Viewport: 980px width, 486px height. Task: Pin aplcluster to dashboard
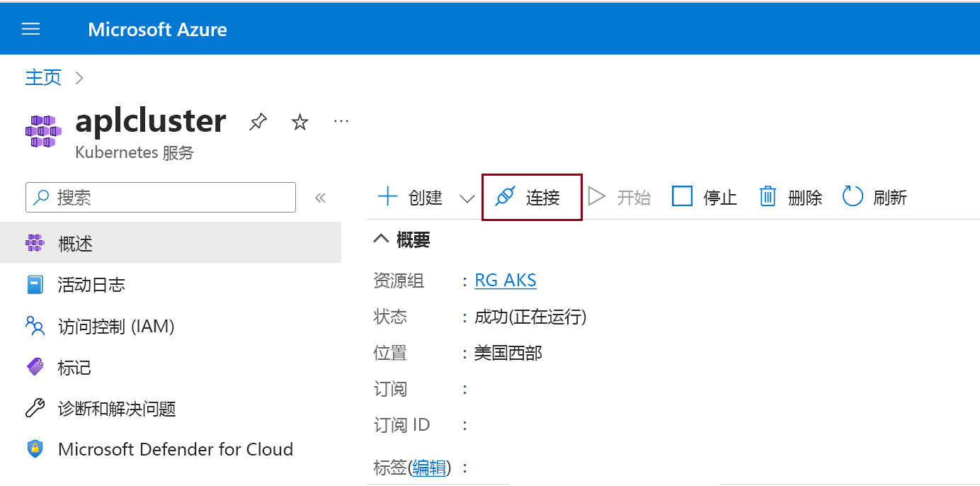(258, 121)
